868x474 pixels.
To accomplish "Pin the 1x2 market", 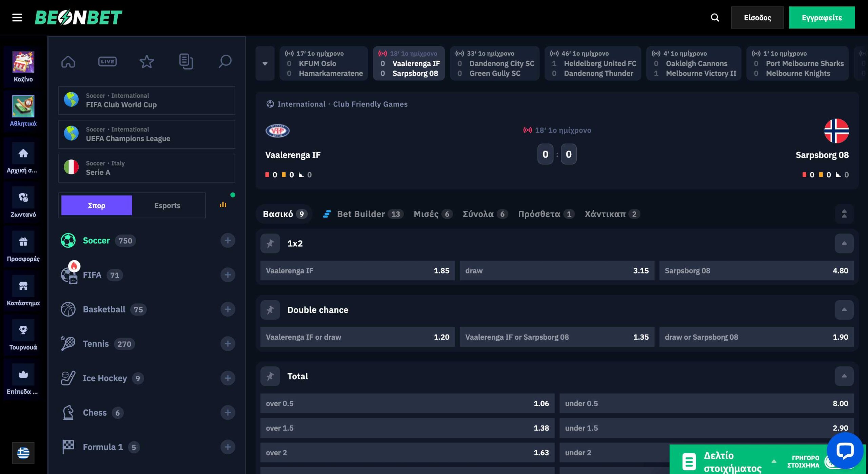I will pos(270,243).
